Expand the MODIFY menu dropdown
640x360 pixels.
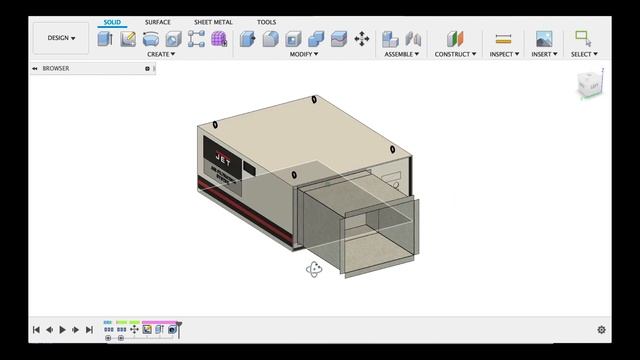pos(304,54)
